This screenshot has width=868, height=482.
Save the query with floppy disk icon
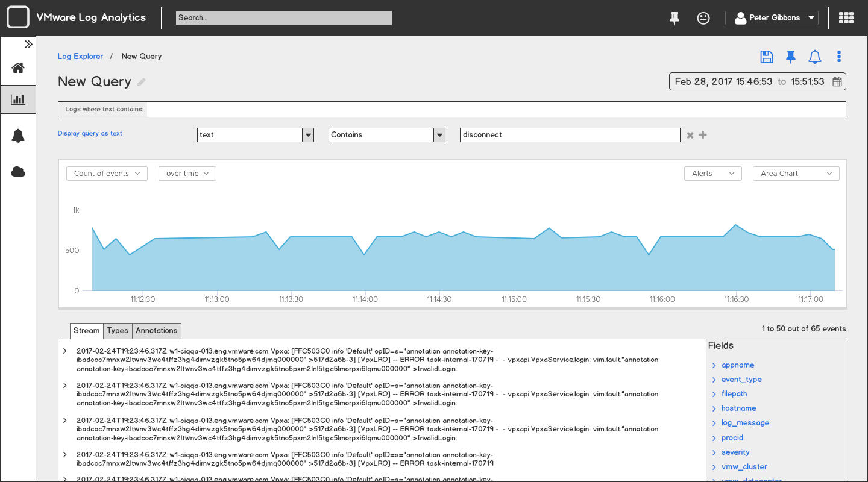[x=766, y=57]
